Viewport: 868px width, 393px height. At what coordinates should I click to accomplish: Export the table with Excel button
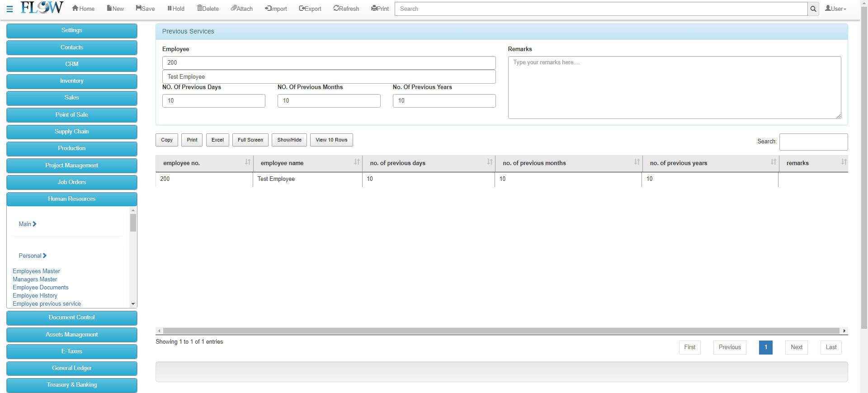tap(217, 140)
